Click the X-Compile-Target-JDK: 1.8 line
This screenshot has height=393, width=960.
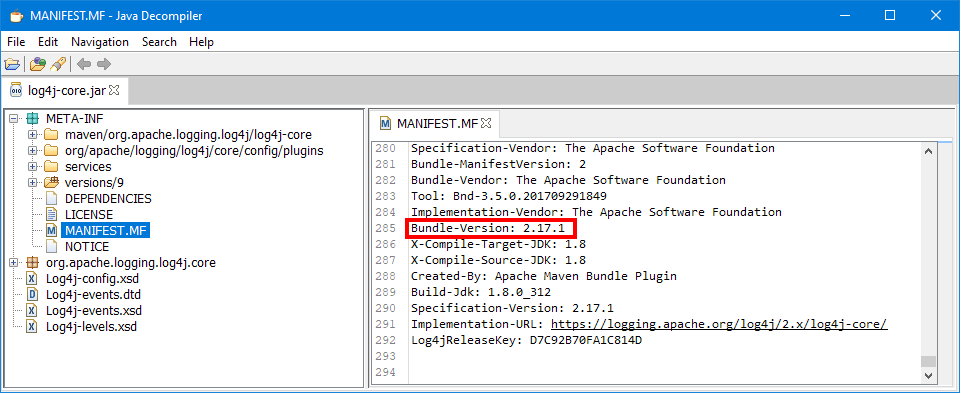pyautogui.click(x=498, y=244)
